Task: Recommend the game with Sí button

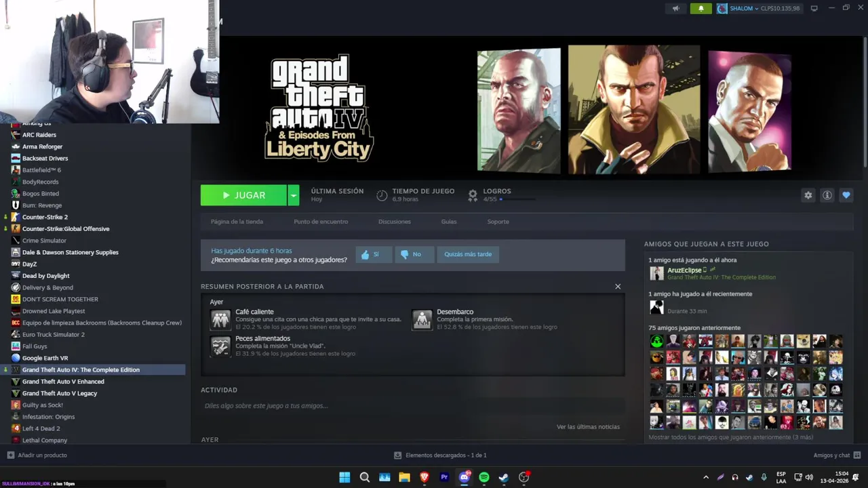Action: click(374, 254)
